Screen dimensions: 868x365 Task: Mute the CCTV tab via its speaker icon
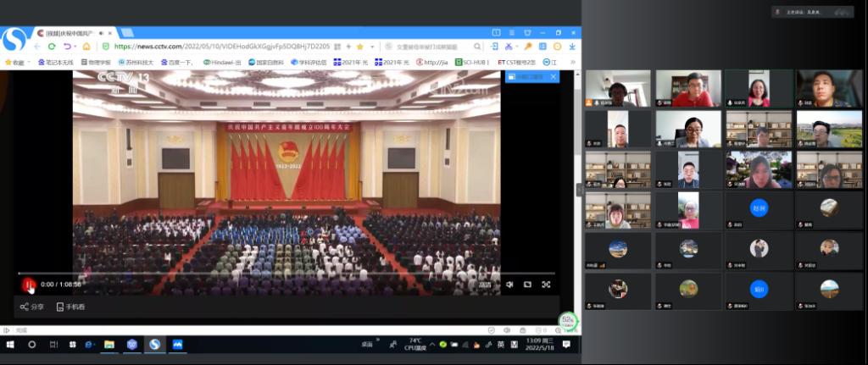102,33
